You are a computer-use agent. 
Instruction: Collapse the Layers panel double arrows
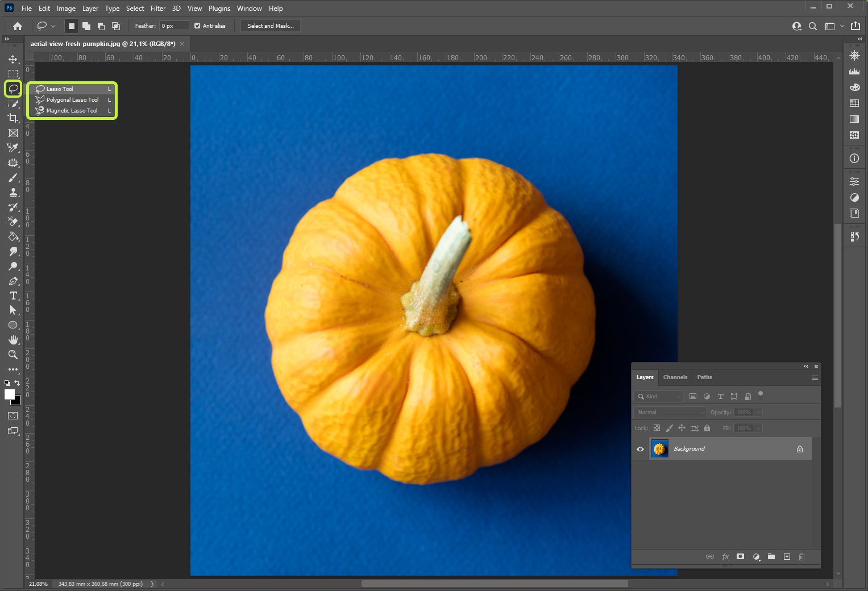[805, 367]
